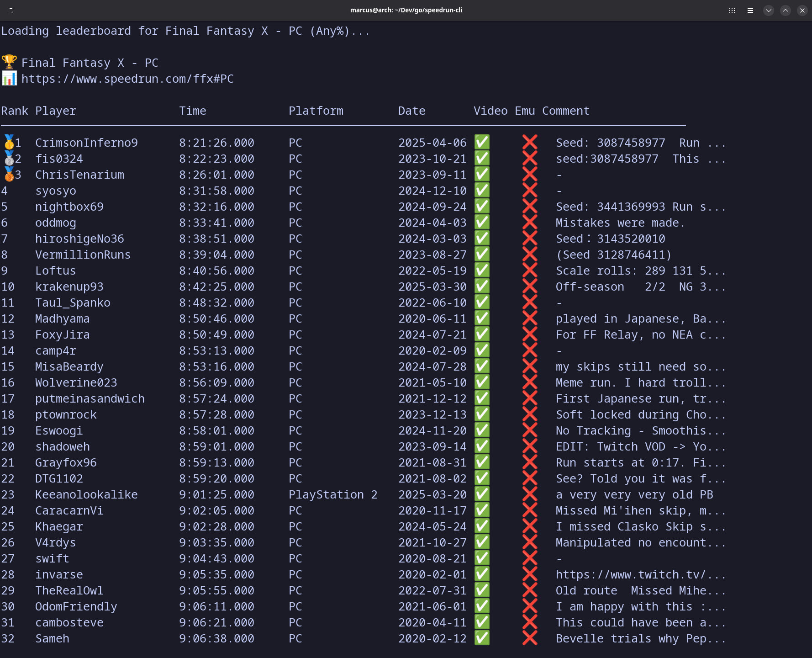Select the player name VermillionRuns

click(83, 255)
